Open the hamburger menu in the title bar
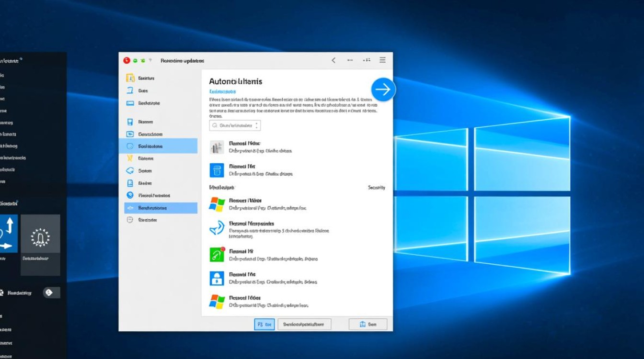 (x=382, y=60)
